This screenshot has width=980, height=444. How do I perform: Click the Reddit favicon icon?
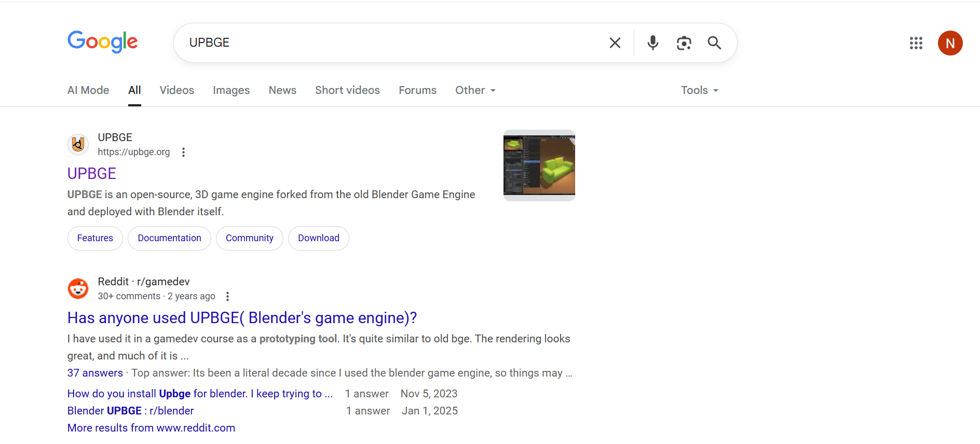click(78, 288)
